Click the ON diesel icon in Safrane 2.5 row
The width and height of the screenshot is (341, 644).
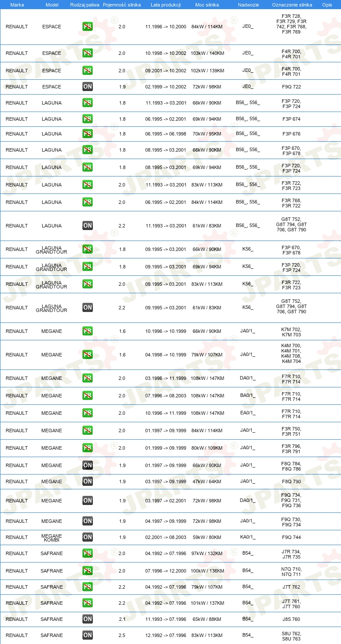(x=88, y=635)
